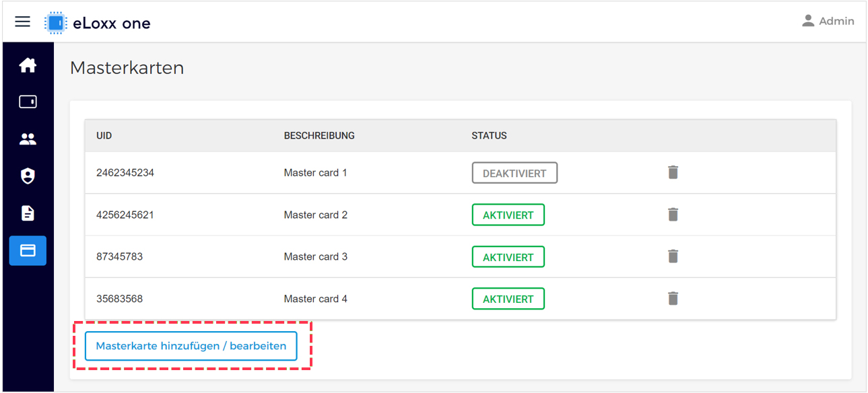Click Masterkarte hinzufügen / bearbeiten button
This screenshot has height=393, width=868.
point(191,346)
